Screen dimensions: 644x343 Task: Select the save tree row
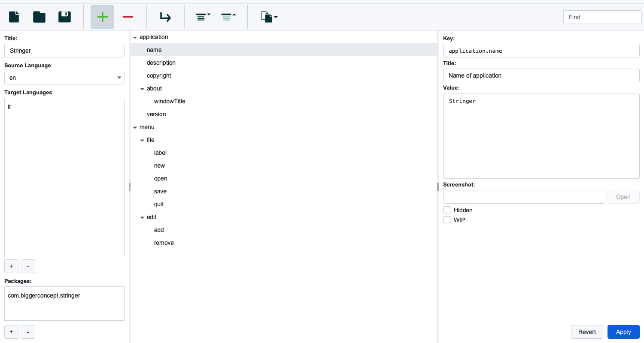click(284, 191)
